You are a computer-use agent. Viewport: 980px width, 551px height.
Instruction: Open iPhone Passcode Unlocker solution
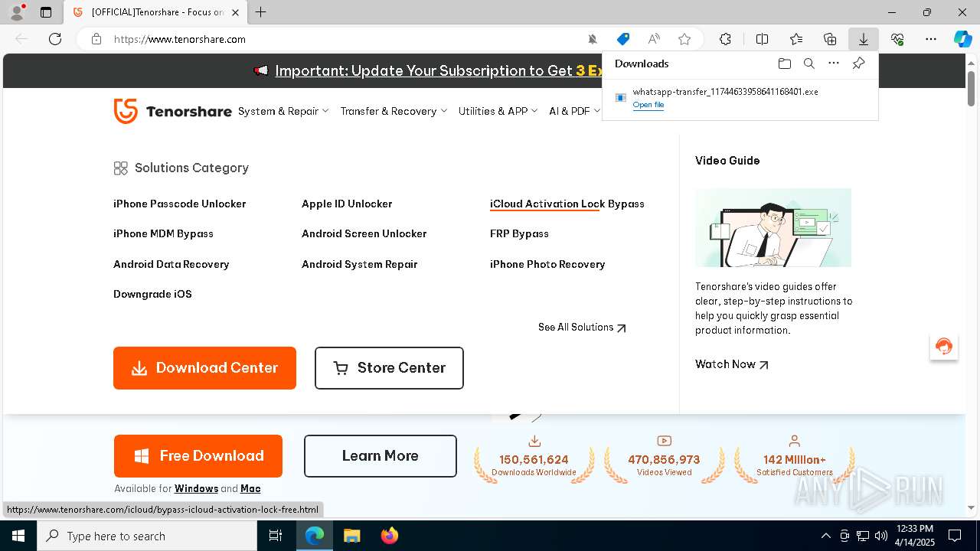coord(180,204)
